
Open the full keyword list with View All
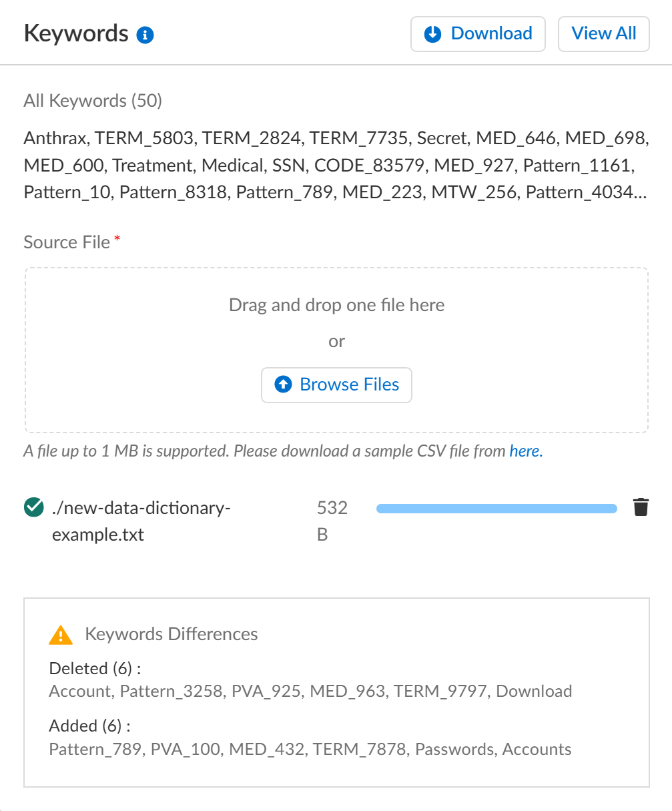603,33
